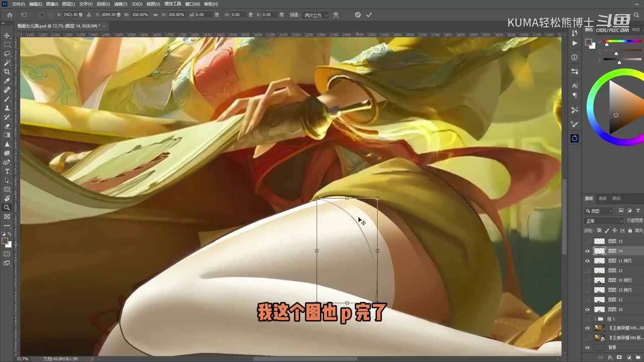Image resolution: width=644 pixels, height=362 pixels.
Task: Click the fx layer style button
Action: pos(610,357)
